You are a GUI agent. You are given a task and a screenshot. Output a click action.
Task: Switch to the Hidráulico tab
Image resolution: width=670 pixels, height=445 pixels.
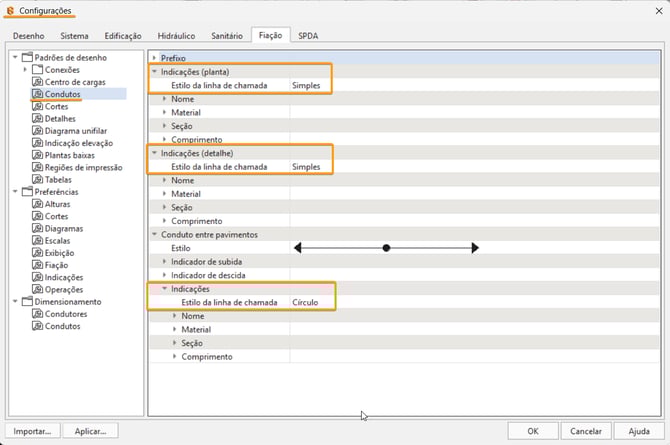178,35
